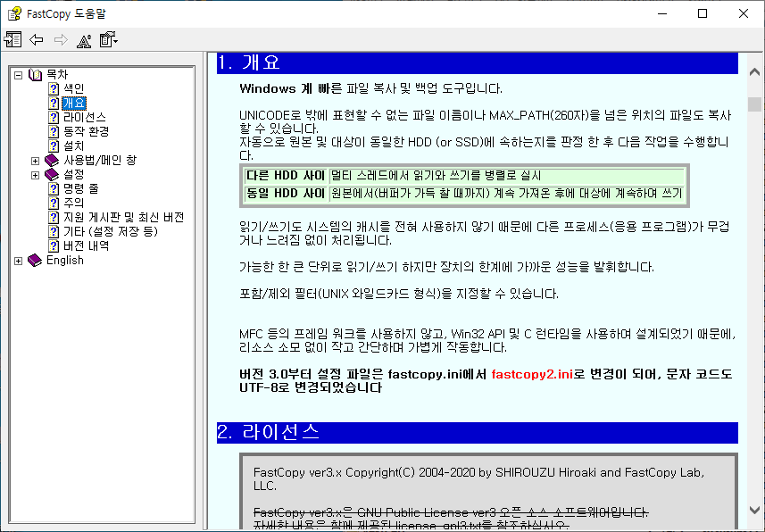The height and width of the screenshot is (532, 765).
Task: Click the Hide navigation pane toolbar icon
Action: pyautogui.click(x=12, y=39)
